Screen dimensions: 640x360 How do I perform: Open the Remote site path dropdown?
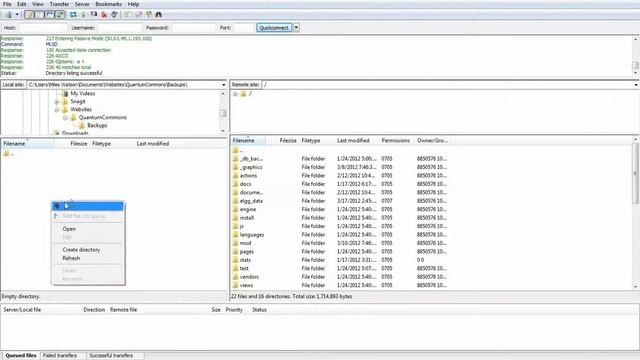pos(636,85)
